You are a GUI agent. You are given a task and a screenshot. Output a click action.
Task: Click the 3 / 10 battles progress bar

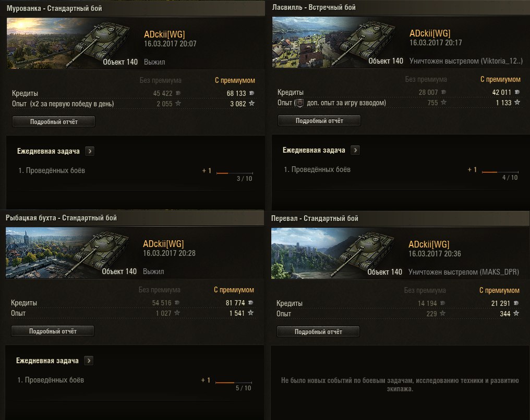[x=234, y=172]
